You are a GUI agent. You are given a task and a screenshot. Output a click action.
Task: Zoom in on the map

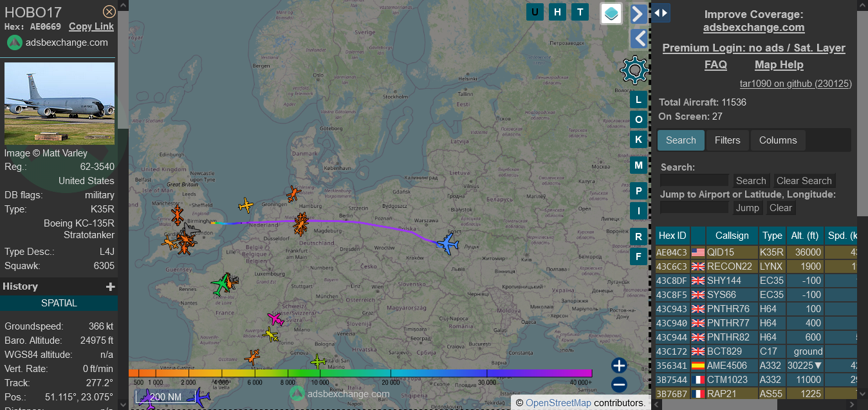click(619, 366)
